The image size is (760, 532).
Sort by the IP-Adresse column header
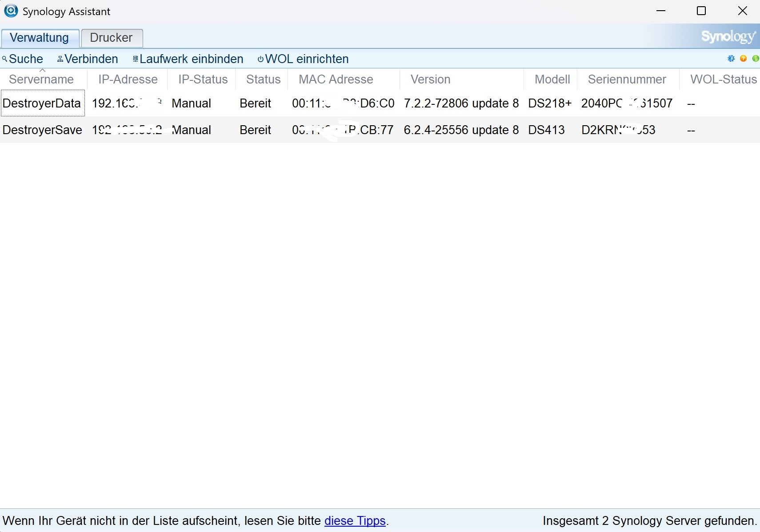coord(128,79)
